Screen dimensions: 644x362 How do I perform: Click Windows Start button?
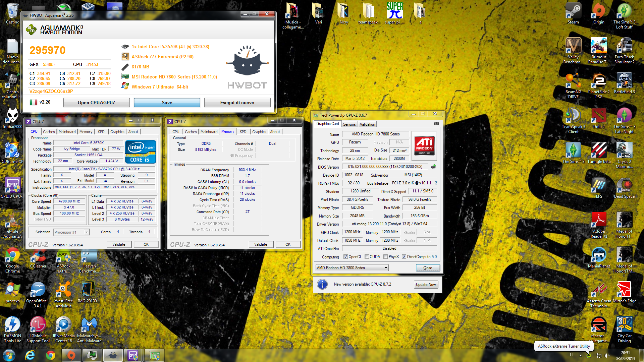(9, 355)
